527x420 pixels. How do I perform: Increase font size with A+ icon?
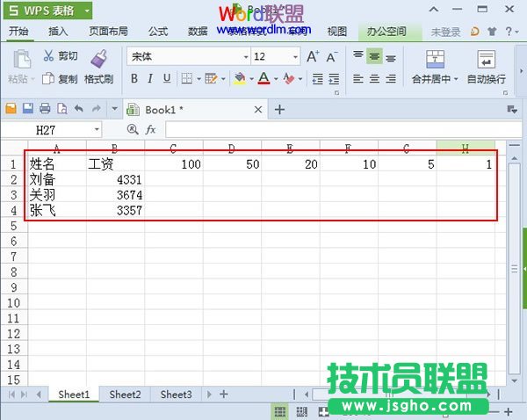pyautogui.click(x=313, y=56)
